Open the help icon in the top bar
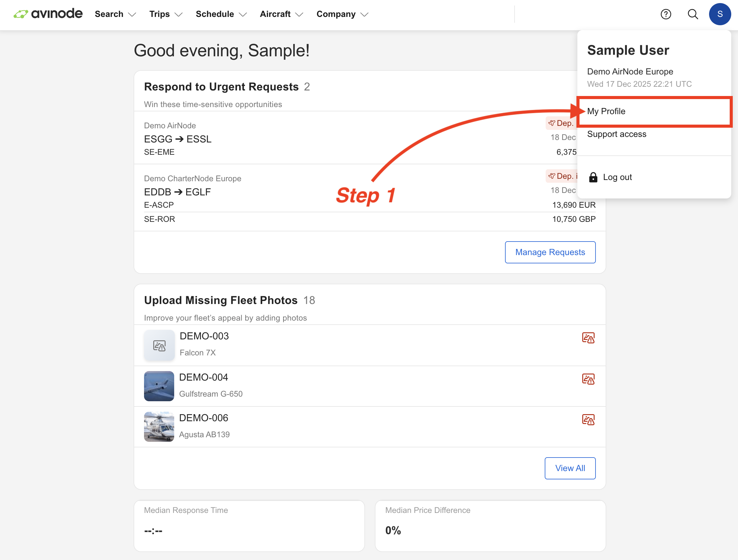Viewport: 738px width, 560px height. coord(666,14)
